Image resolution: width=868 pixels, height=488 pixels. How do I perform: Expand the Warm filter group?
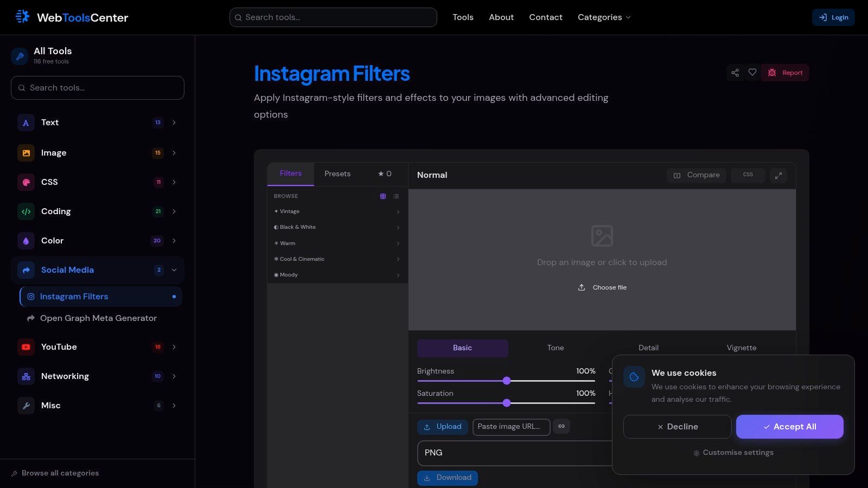[x=337, y=243]
